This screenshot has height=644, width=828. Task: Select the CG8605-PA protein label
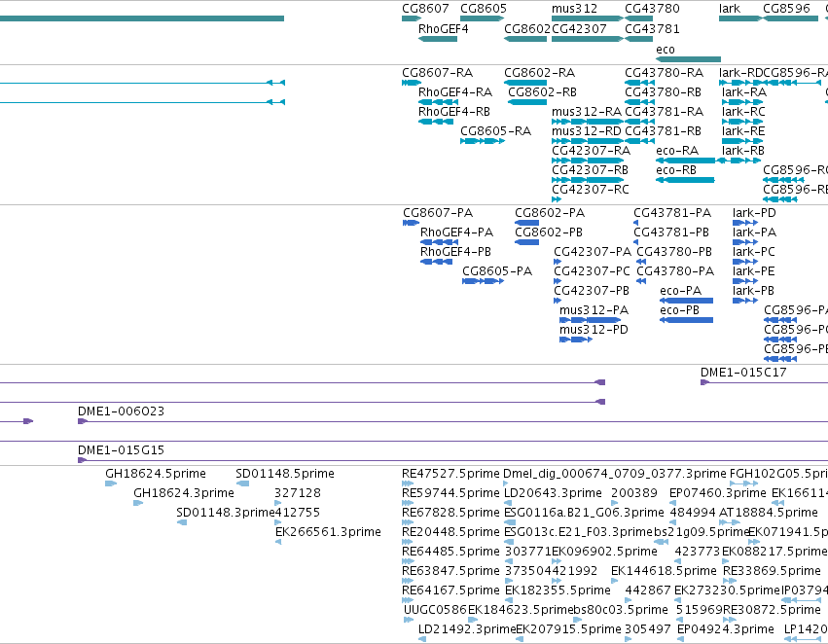pos(497,271)
